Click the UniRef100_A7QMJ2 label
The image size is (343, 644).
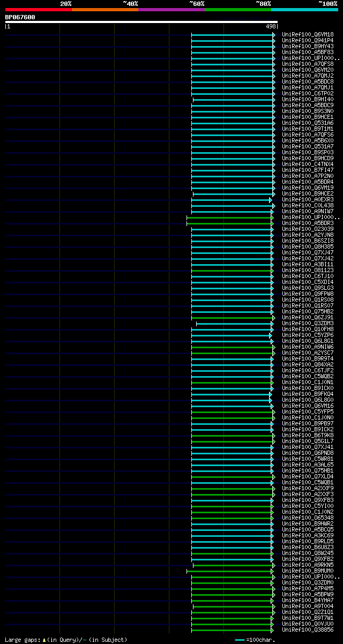(308, 76)
